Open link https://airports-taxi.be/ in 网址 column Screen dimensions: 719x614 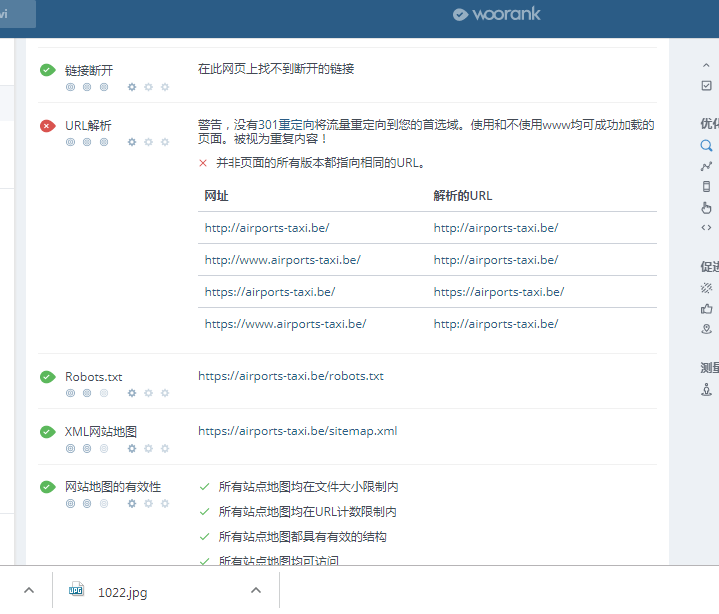click(x=270, y=292)
